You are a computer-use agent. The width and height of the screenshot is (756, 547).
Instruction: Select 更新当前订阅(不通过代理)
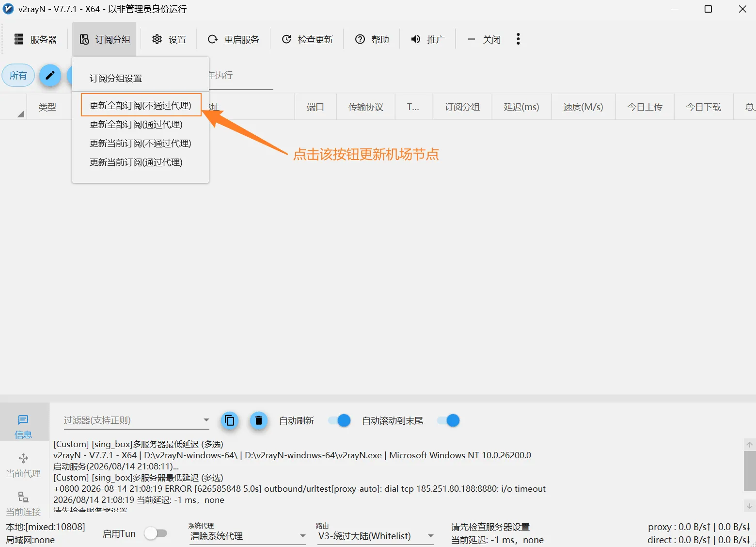click(x=141, y=143)
